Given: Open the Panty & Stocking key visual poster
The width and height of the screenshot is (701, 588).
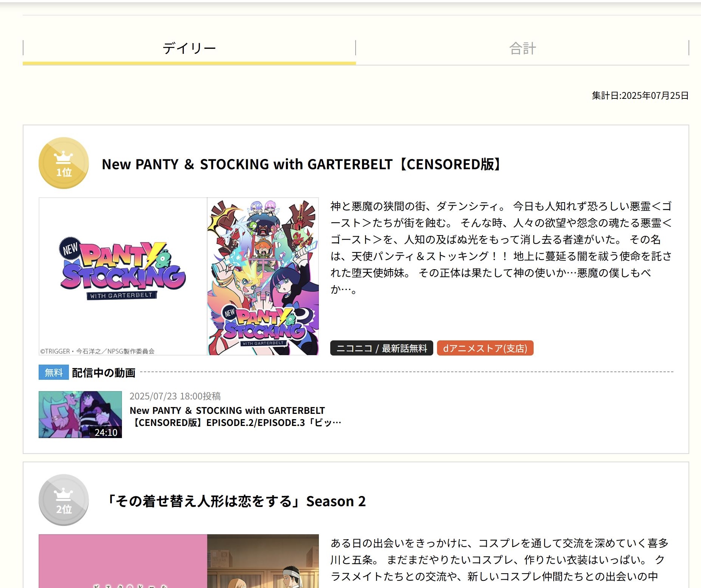Looking at the screenshot, I should coord(263,276).
